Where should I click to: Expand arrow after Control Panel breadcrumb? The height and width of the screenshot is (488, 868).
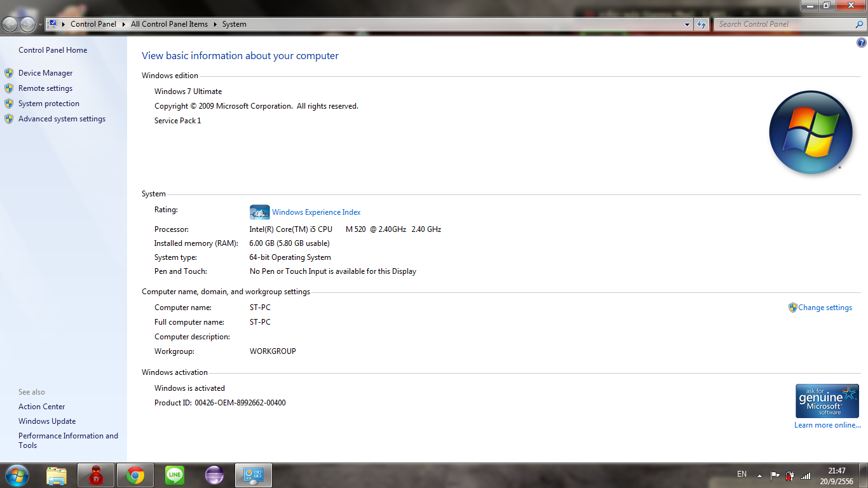point(123,24)
